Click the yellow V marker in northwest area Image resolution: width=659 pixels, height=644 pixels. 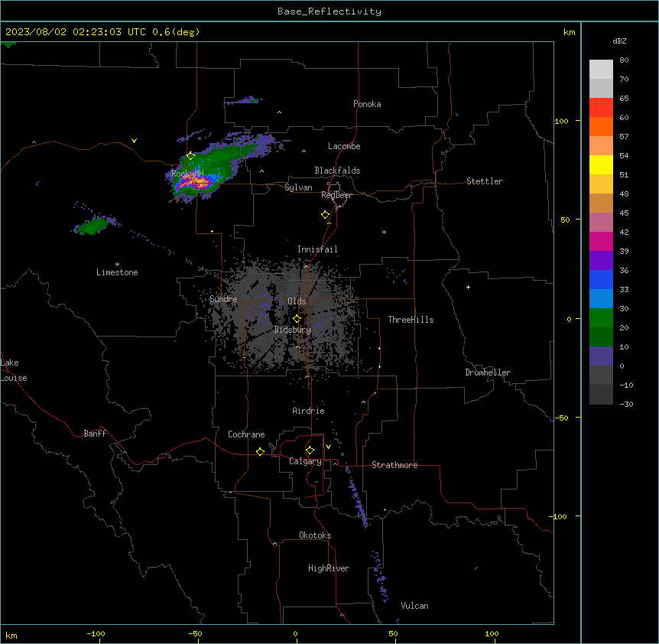tap(134, 141)
